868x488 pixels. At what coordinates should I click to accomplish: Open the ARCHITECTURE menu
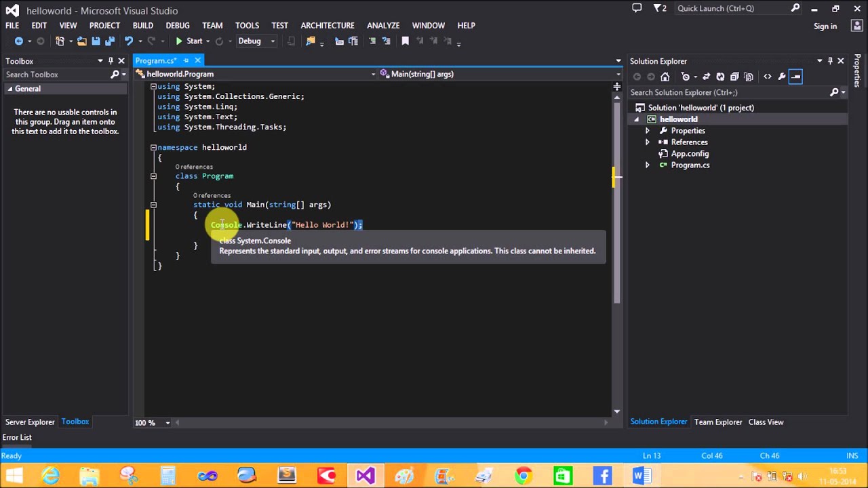[328, 25]
